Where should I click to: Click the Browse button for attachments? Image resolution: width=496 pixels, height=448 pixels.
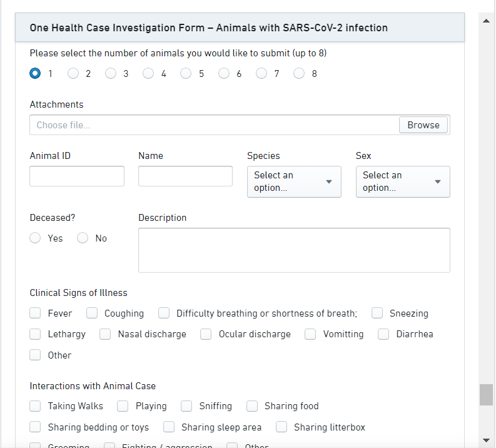[x=423, y=125]
